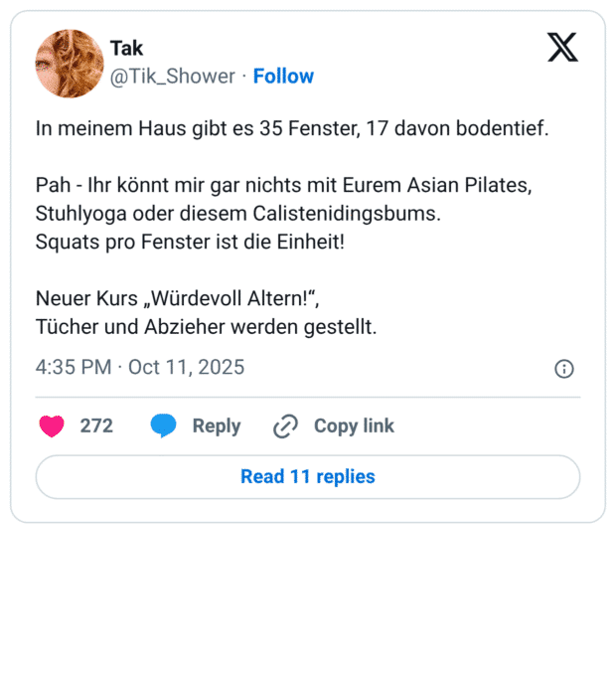The height and width of the screenshot is (678, 616).
Task: Click the line starting with Stuhlyoga
Action: [237, 214]
